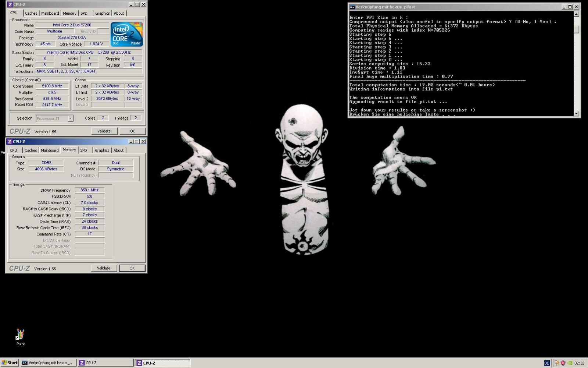Switch to Mainboard tab in top CPU-Z window
The height and width of the screenshot is (368, 588).
50,13
